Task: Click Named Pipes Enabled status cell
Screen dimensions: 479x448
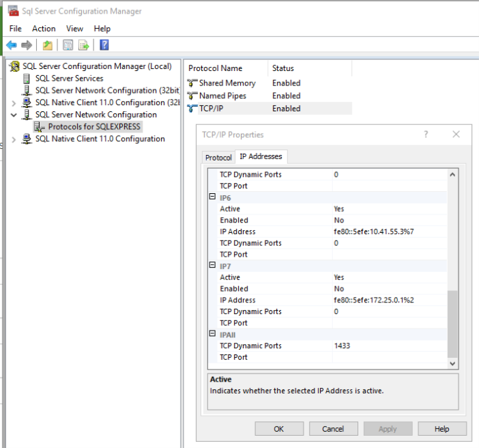Action: pos(286,96)
